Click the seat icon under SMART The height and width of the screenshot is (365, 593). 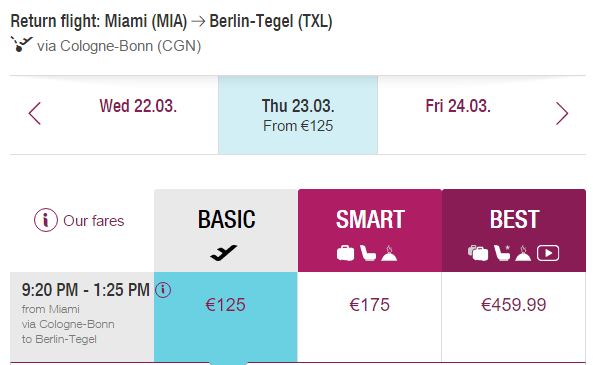368,253
